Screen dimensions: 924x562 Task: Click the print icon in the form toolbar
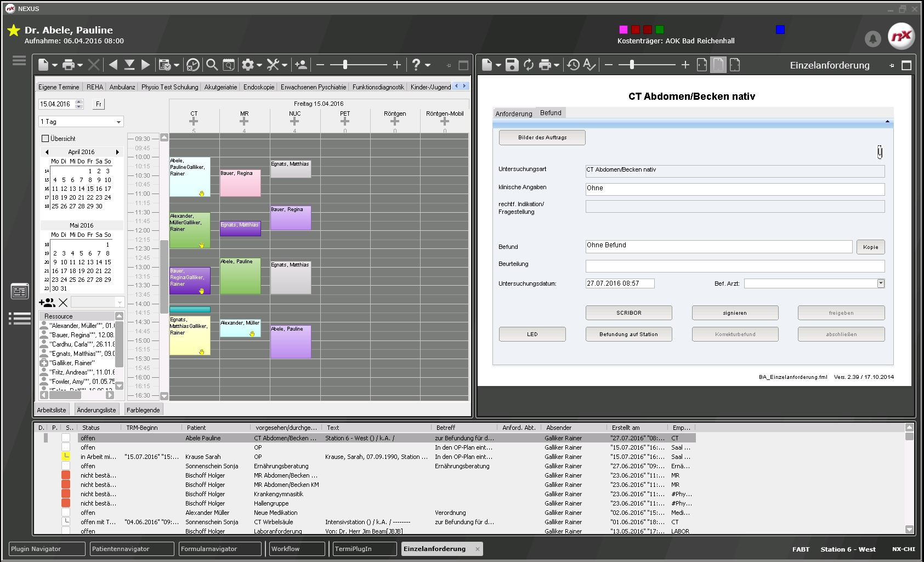pyautogui.click(x=545, y=65)
